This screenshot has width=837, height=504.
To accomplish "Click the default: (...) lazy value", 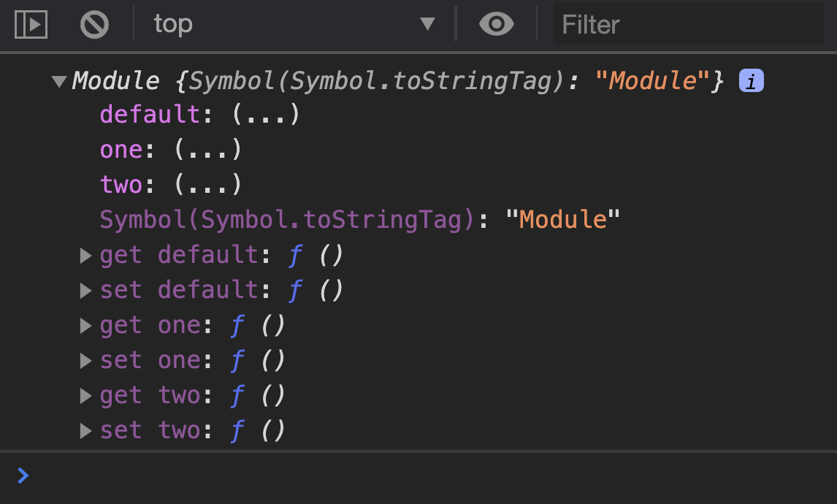I will coord(268,114).
